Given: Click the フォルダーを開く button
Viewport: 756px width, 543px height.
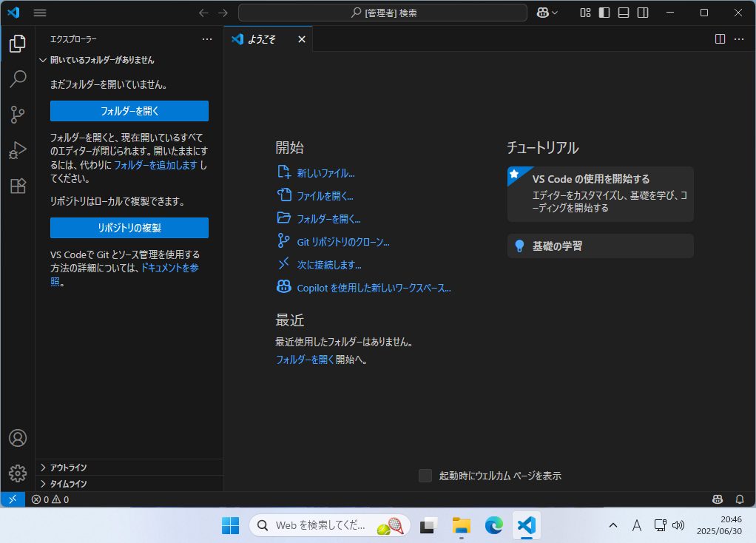Looking at the screenshot, I should (x=129, y=111).
